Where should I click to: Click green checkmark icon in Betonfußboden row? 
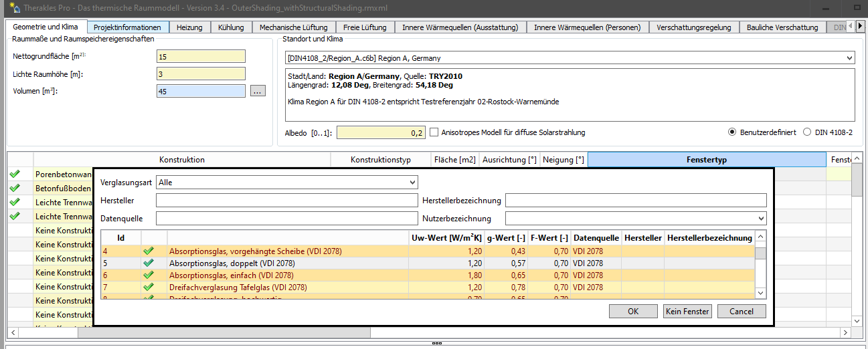pos(15,188)
